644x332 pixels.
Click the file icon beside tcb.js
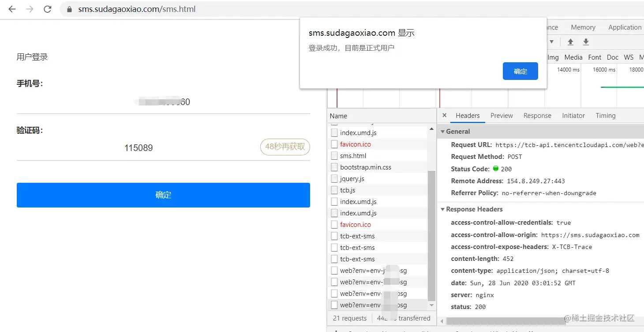pyautogui.click(x=334, y=190)
